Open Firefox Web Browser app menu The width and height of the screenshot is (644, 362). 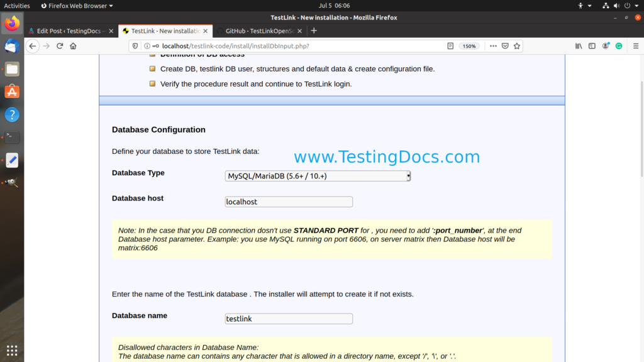pos(77,6)
